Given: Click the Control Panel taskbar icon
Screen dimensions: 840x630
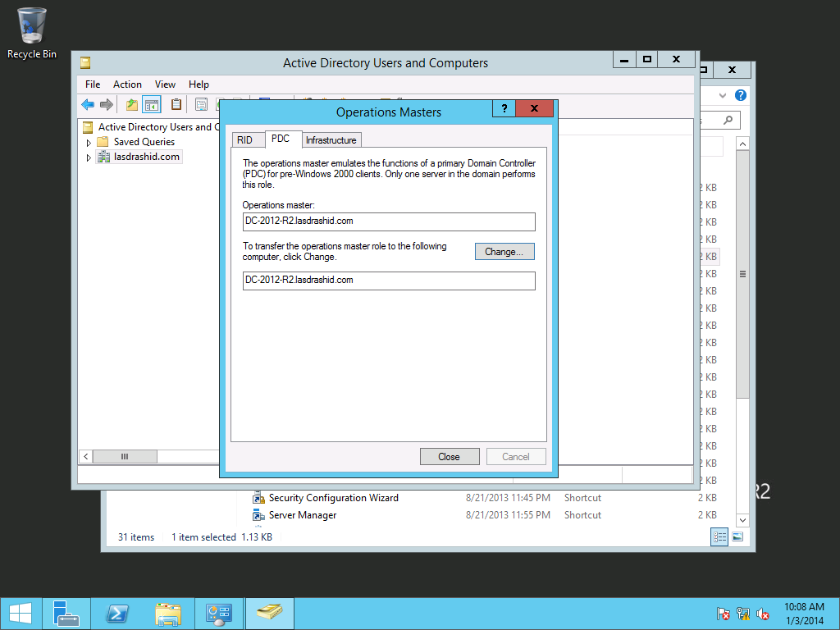Looking at the screenshot, I should pos(219,614).
